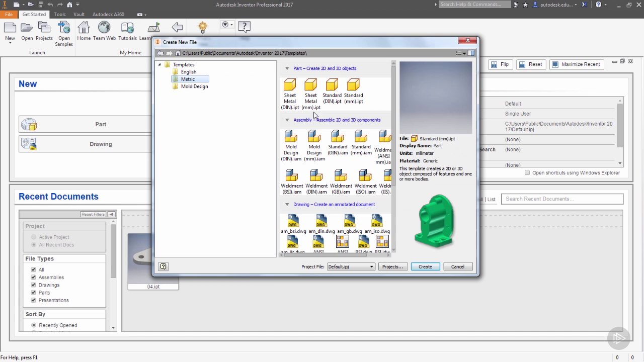Toggle the All file types checkbox

tap(33, 269)
